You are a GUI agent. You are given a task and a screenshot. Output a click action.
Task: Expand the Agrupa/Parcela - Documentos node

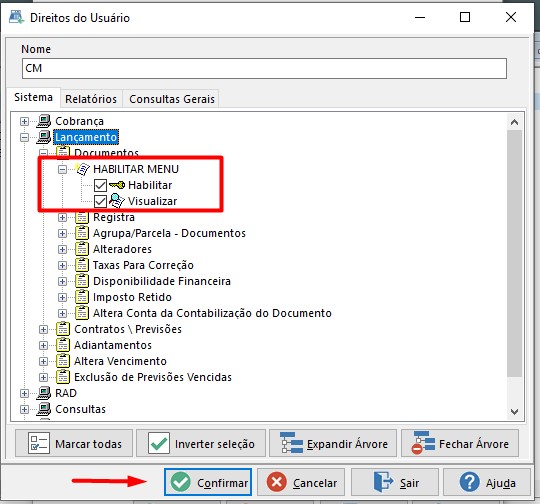tap(62, 233)
